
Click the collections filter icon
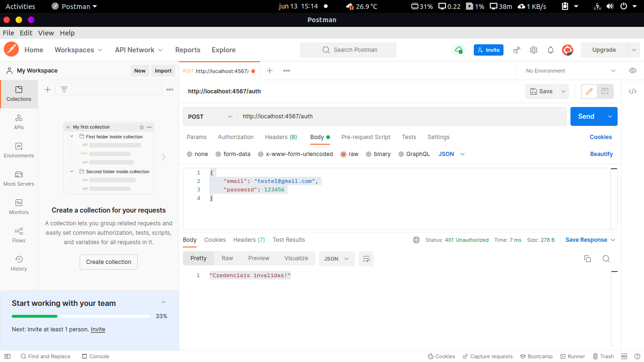pyautogui.click(x=64, y=90)
